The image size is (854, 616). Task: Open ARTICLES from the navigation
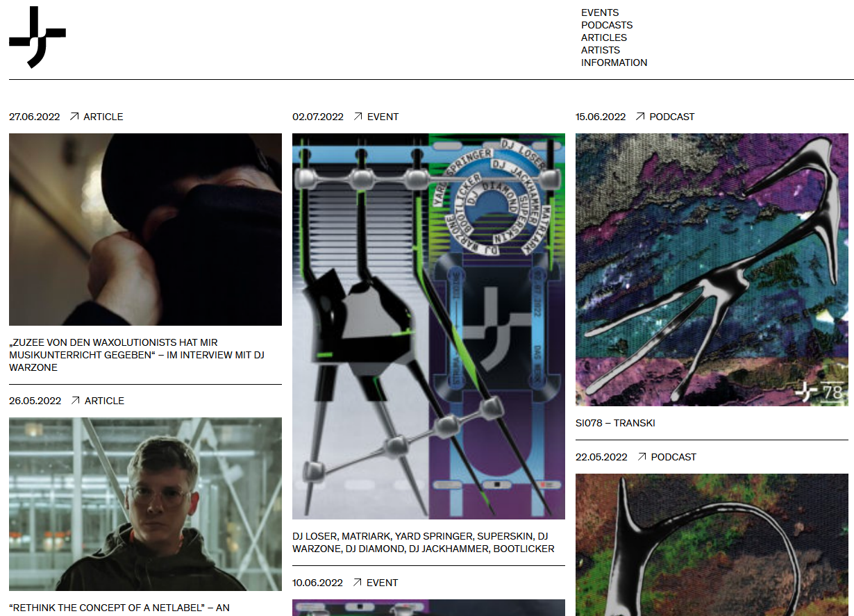point(604,38)
